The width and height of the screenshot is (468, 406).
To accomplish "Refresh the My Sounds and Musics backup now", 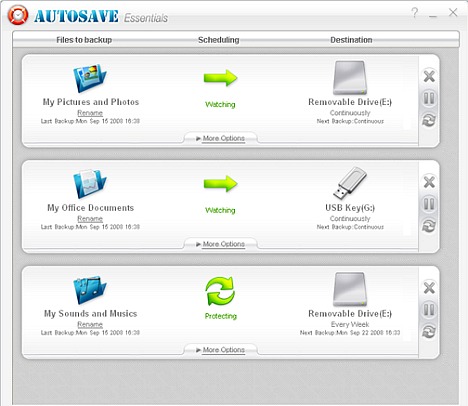I will coord(429,332).
